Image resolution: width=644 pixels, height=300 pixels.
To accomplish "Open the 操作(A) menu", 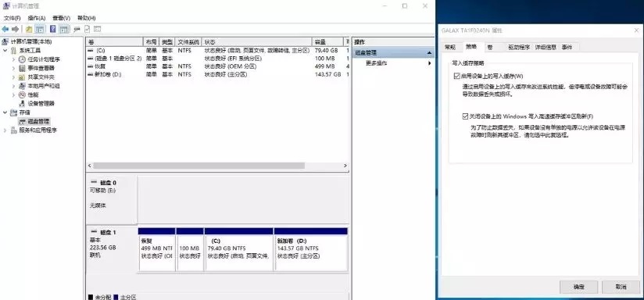I will point(37,18).
